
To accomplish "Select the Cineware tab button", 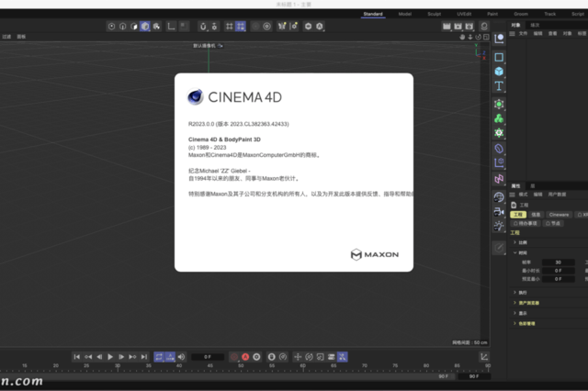I will (x=560, y=215).
